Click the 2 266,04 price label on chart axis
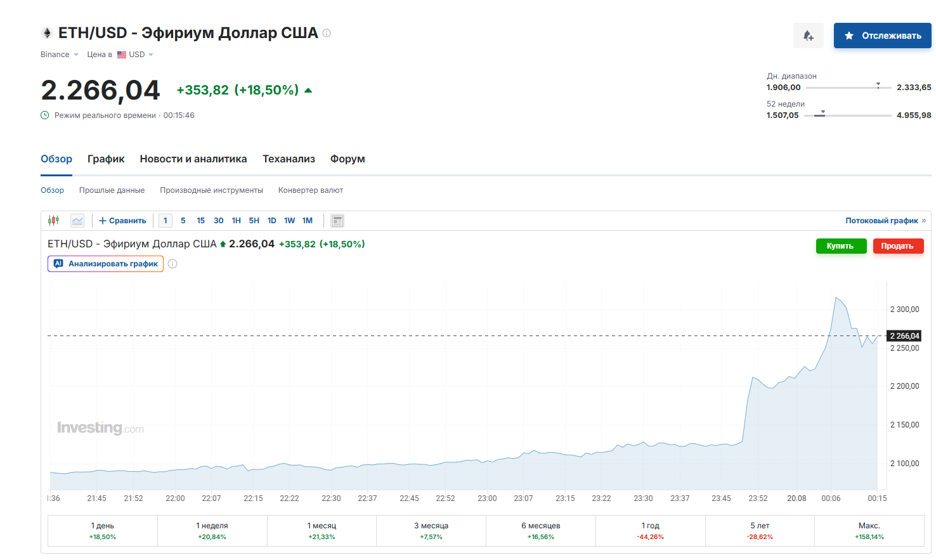Screen dimensions: 936x560 click(x=904, y=336)
